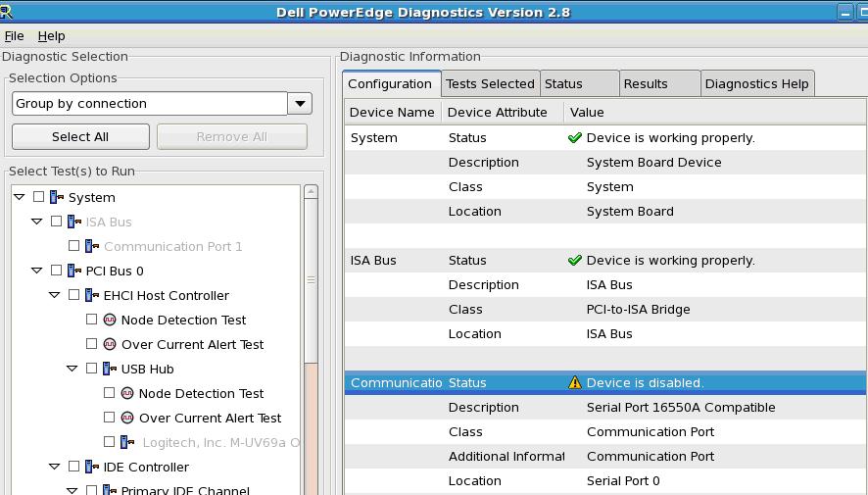
Task: Click 'Serial Port 0' location value
Action: click(x=623, y=480)
